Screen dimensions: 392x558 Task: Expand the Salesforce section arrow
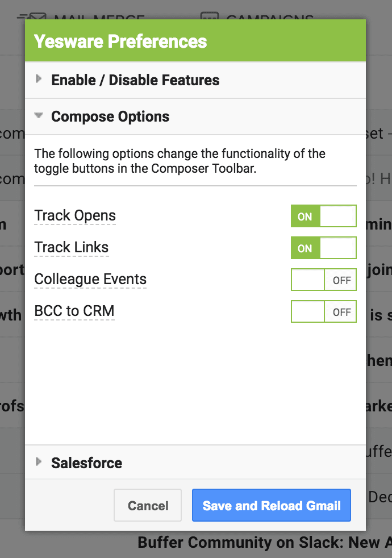pyautogui.click(x=39, y=462)
